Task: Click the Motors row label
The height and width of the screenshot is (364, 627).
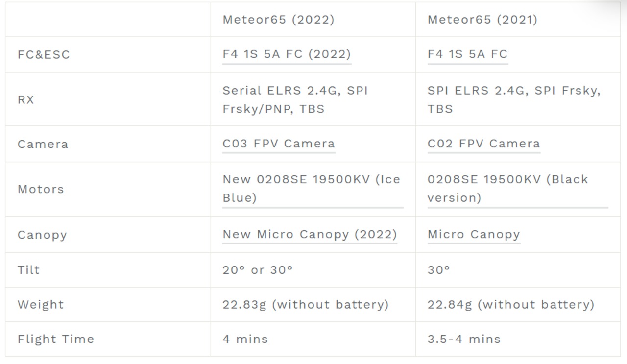Action: [x=41, y=189]
